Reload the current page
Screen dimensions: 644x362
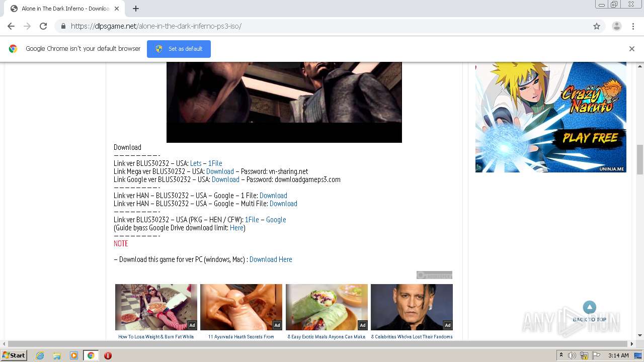pyautogui.click(x=43, y=26)
